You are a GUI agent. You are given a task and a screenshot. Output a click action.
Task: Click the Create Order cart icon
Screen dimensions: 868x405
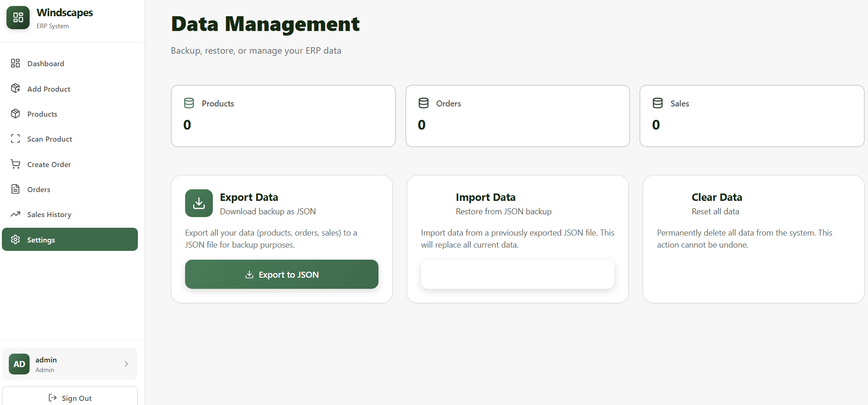pos(15,164)
